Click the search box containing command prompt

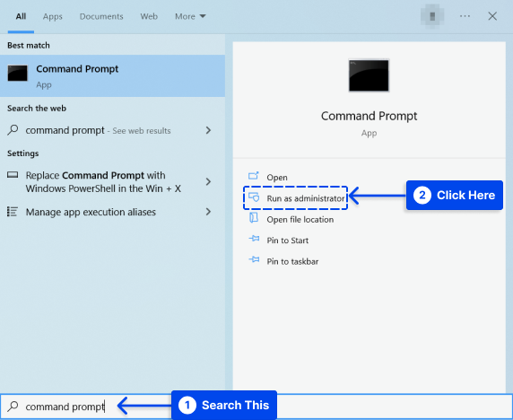tap(256, 407)
